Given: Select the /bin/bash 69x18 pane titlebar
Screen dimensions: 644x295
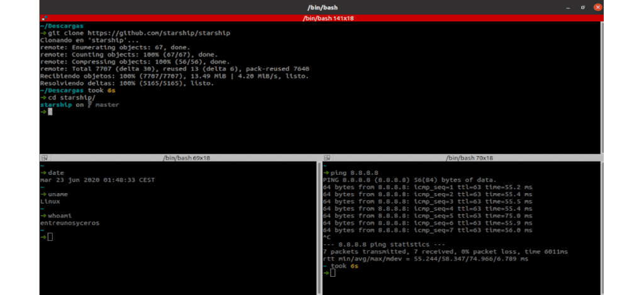Looking at the screenshot, I should click(186, 157).
